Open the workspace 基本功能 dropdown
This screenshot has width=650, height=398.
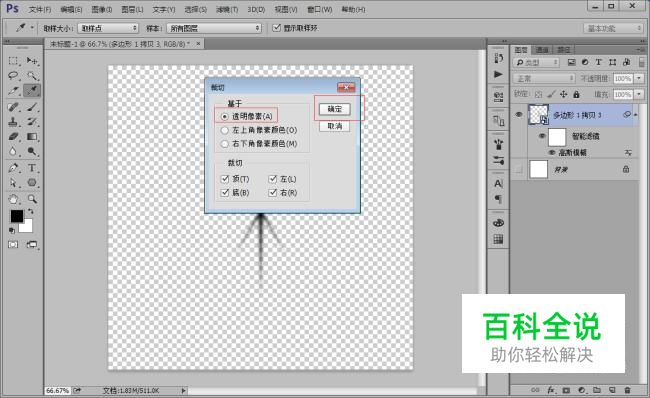point(613,28)
